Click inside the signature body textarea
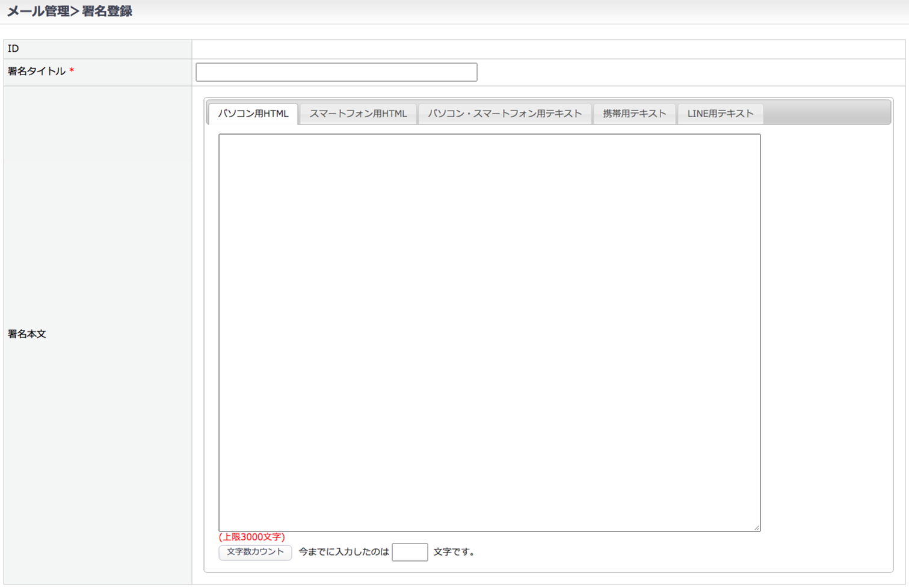Screen dimensions: 909x588 pyautogui.click(x=489, y=332)
